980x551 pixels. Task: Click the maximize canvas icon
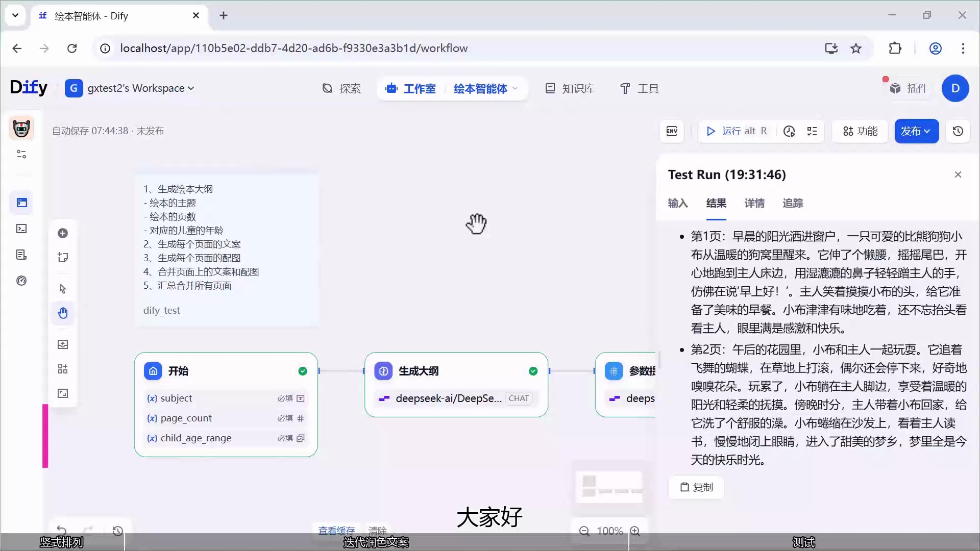coord(63,393)
